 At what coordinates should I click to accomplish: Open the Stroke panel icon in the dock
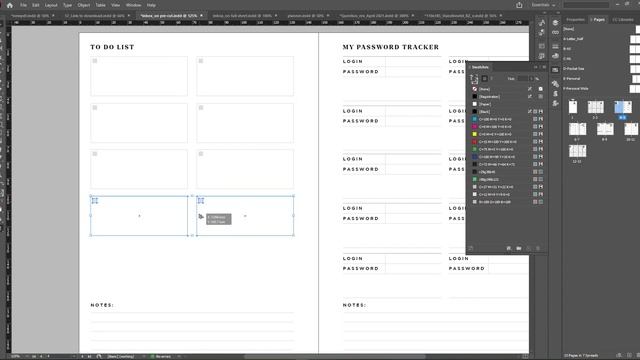tap(555, 46)
